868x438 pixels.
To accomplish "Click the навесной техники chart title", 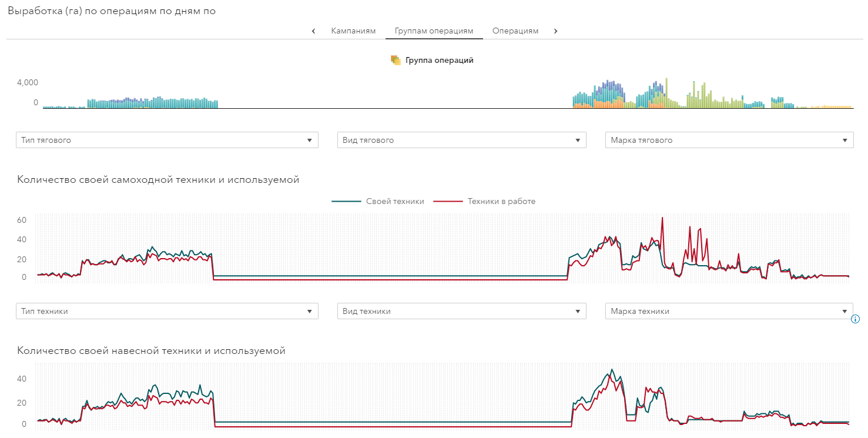I will click(x=151, y=351).
